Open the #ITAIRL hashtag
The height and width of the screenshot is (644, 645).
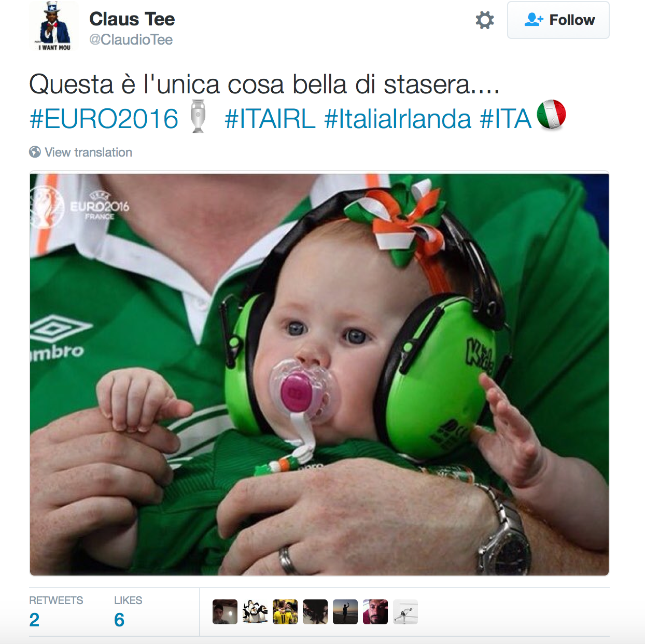click(270, 119)
